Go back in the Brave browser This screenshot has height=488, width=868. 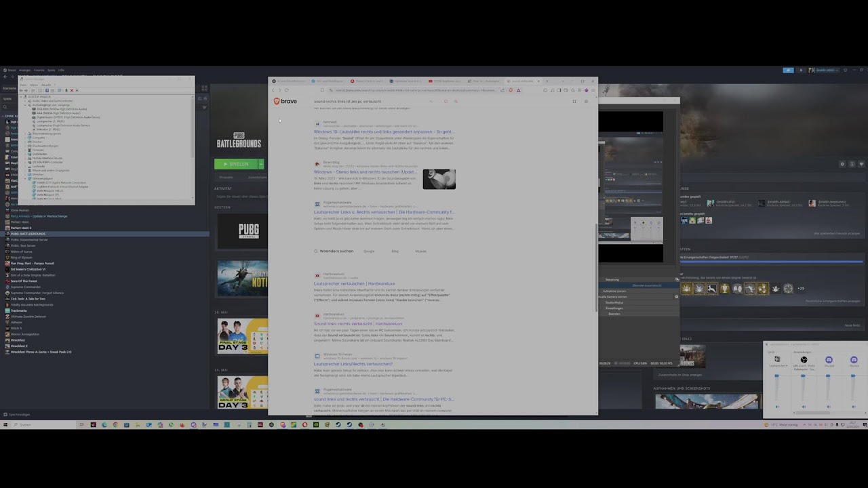tap(273, 90)
